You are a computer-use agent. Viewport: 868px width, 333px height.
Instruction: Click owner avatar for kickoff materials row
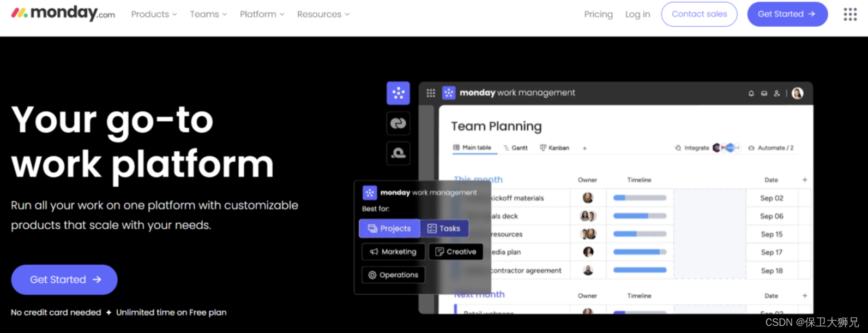pyautogui.click(x=588, y=198)
